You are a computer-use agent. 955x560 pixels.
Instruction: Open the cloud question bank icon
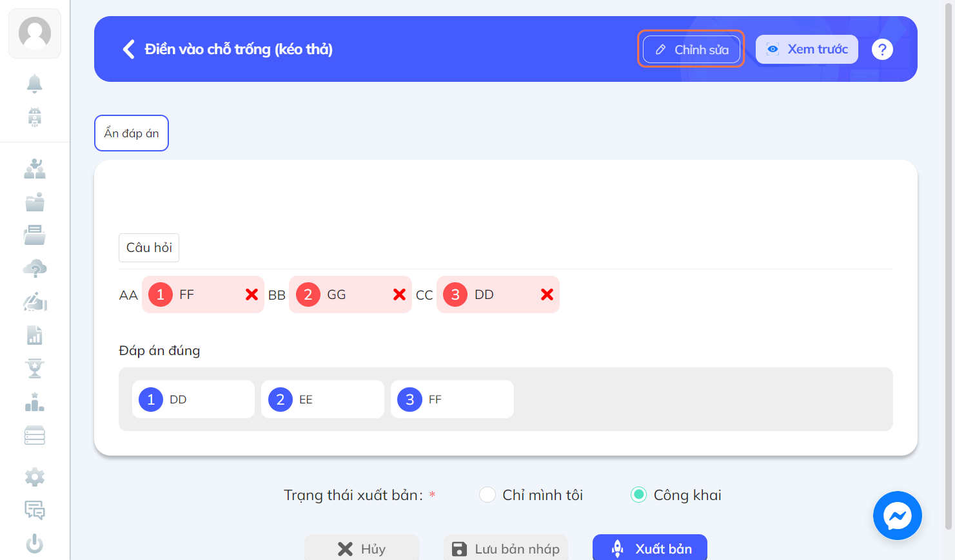pyautogui.click(x=35, y=268)
